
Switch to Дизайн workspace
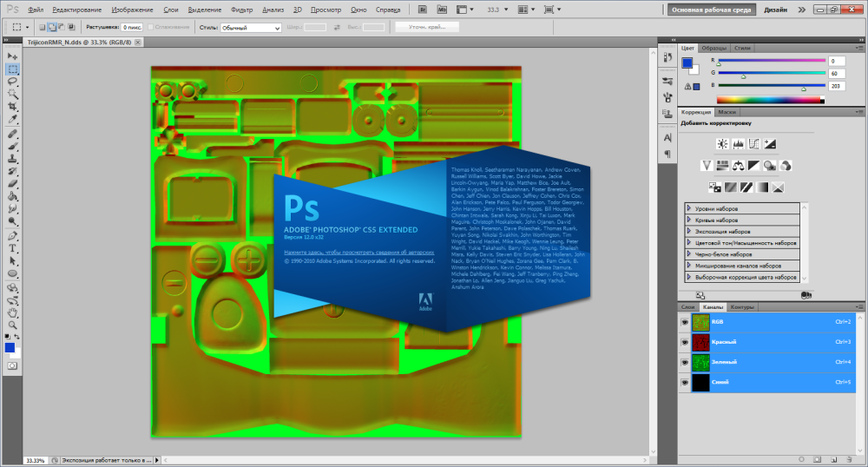pyautogui.click(x=775, y=10)
